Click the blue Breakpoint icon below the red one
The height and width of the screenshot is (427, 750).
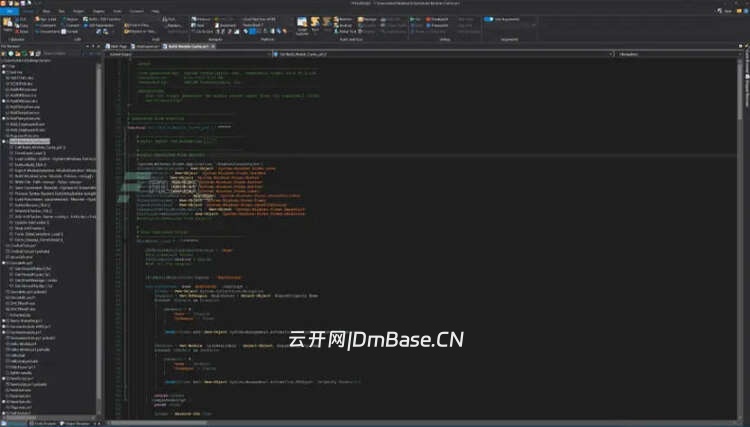pyautogui.click(x=428, y=25)
